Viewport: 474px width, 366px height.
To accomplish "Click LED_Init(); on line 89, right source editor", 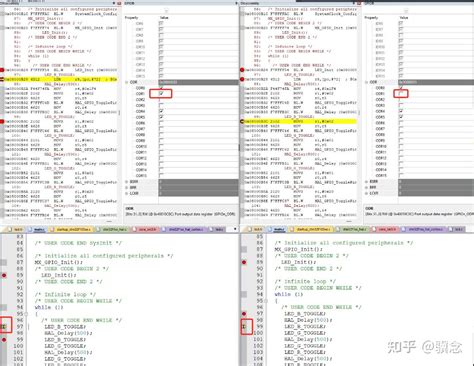I will (299, 262).
